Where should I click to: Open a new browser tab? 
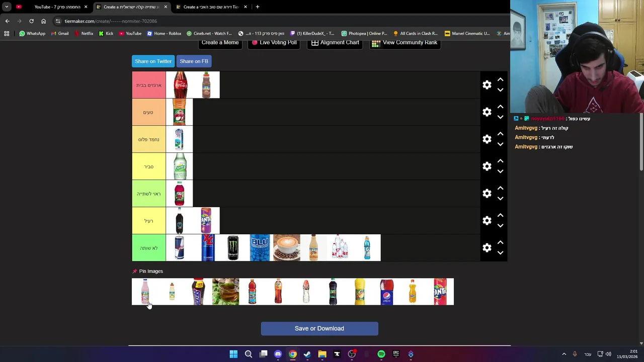pos(258,7)
